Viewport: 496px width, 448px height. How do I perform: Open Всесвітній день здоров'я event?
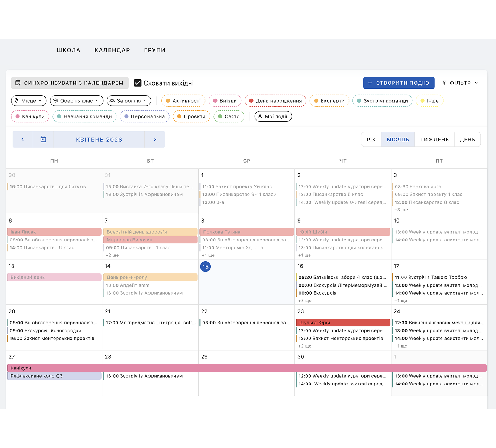(x=150, y=232)
